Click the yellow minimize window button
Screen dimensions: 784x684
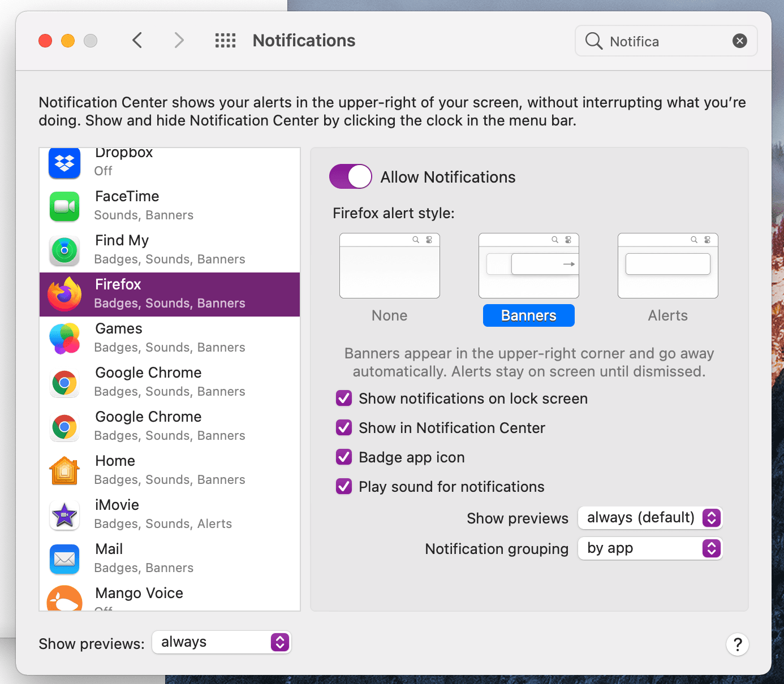[68, 41]
